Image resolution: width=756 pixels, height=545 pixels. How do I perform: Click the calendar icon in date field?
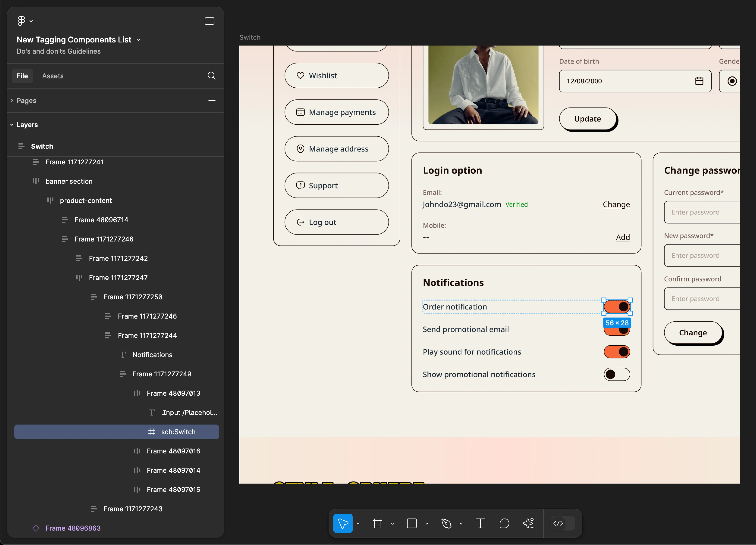click(x=699, y=81)
